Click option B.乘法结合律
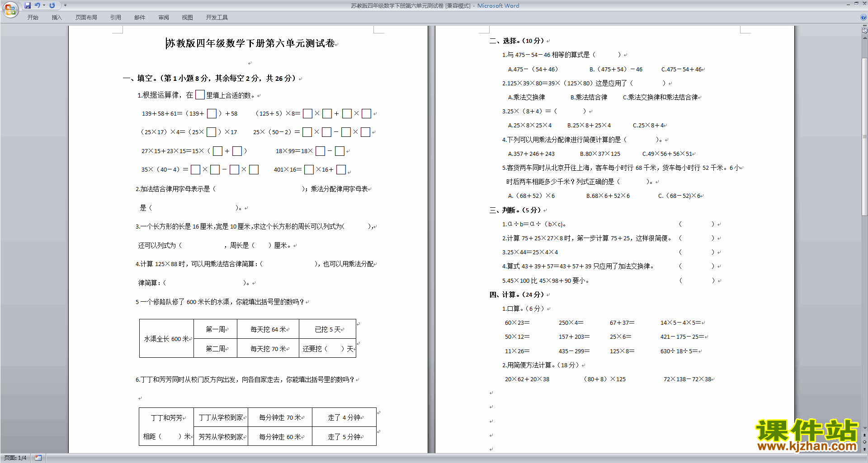This screenshot has height=463, width=868. click(x=589, y=97)
